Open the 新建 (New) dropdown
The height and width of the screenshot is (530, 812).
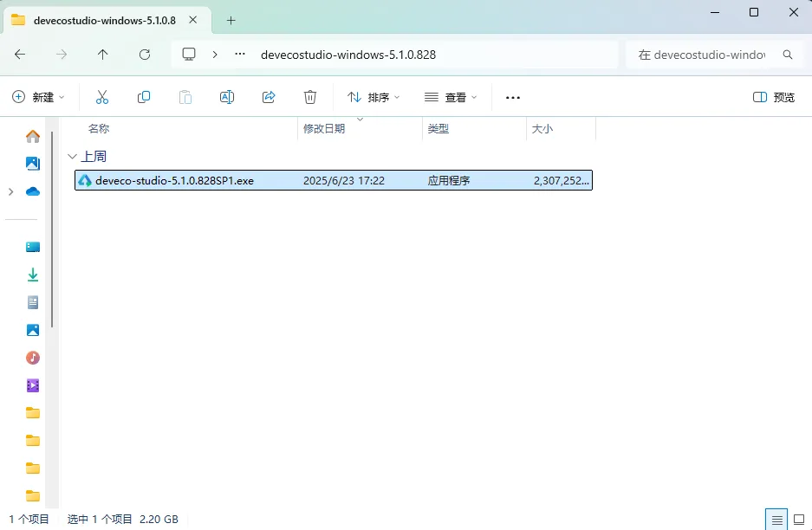coord(38,97)
